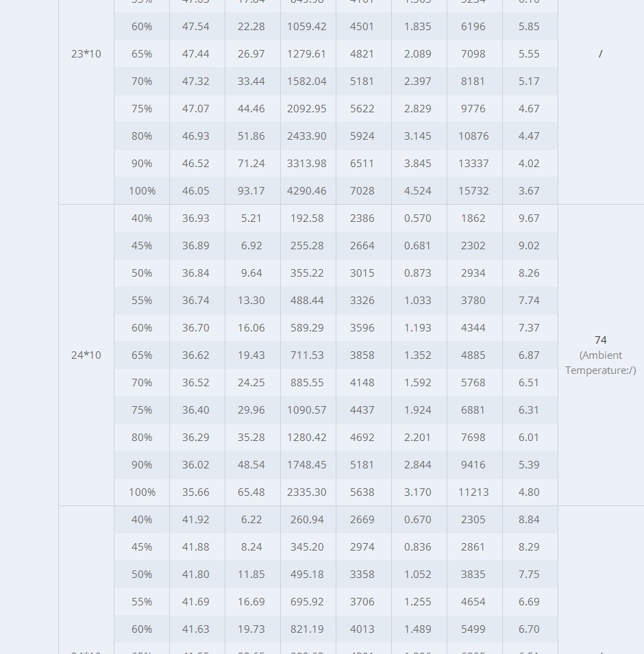Select the cell reading 2.089

(418, 54)
